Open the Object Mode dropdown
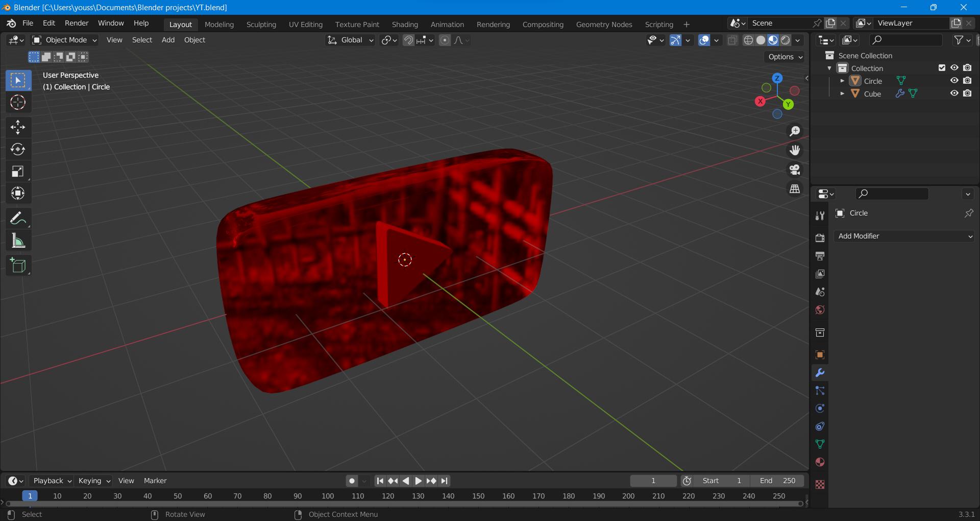 coord(64,40)
